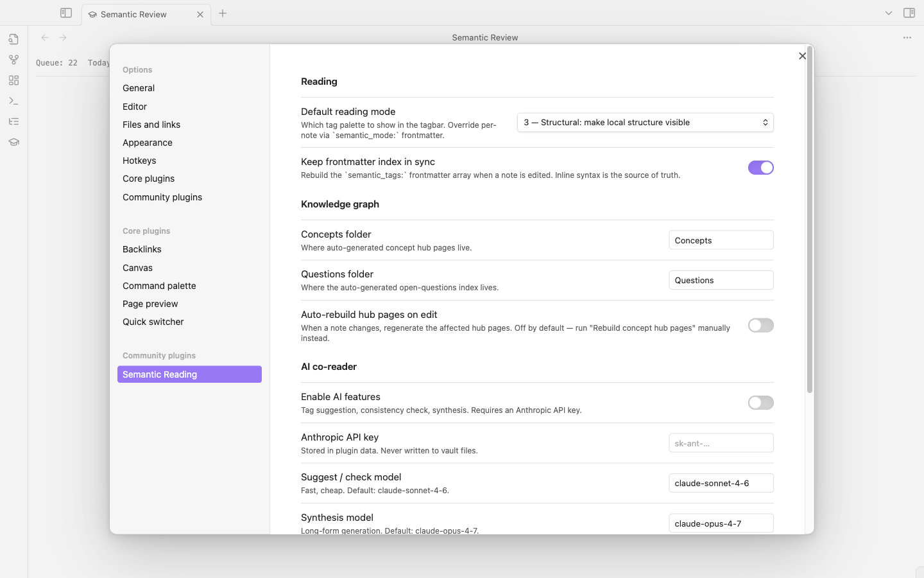The width and height of the screenshot is (924, 578).
Task: Click the Anthropic API key field
Action: tap(721, 443)
